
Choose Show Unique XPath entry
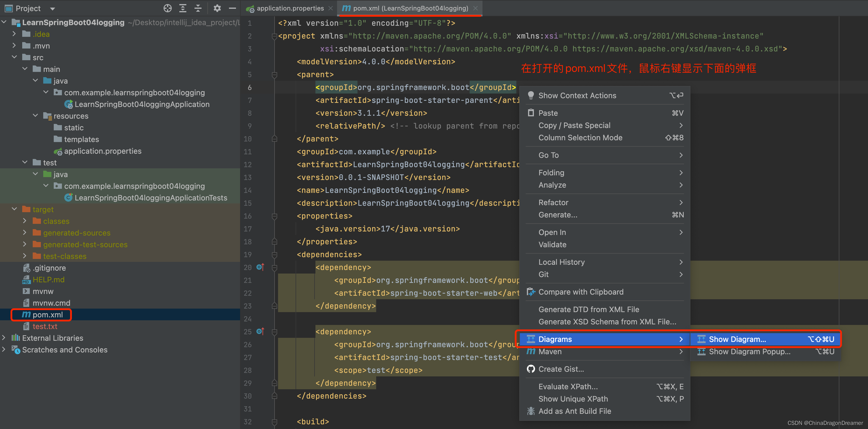[605, 399]
